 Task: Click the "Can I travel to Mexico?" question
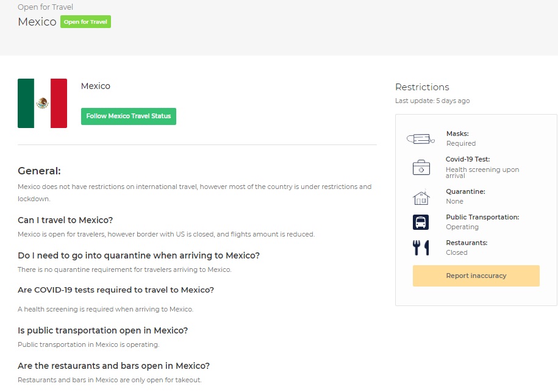click(x=65, y=220)
